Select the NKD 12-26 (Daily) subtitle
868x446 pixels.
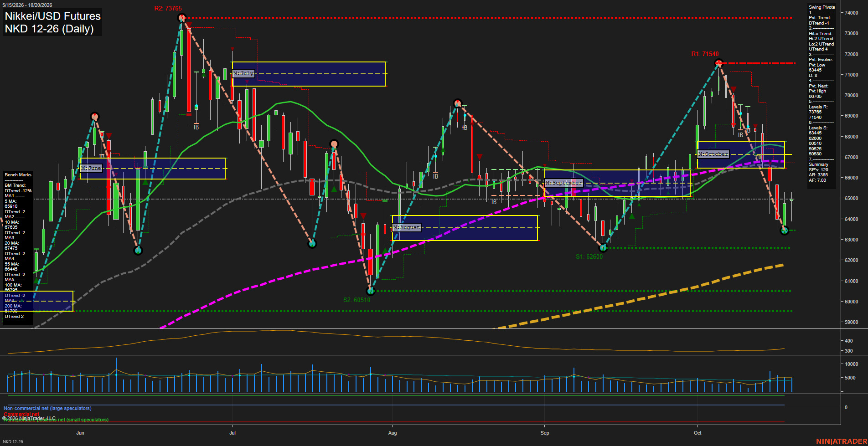pyautogui.click(x=49, y=29)
